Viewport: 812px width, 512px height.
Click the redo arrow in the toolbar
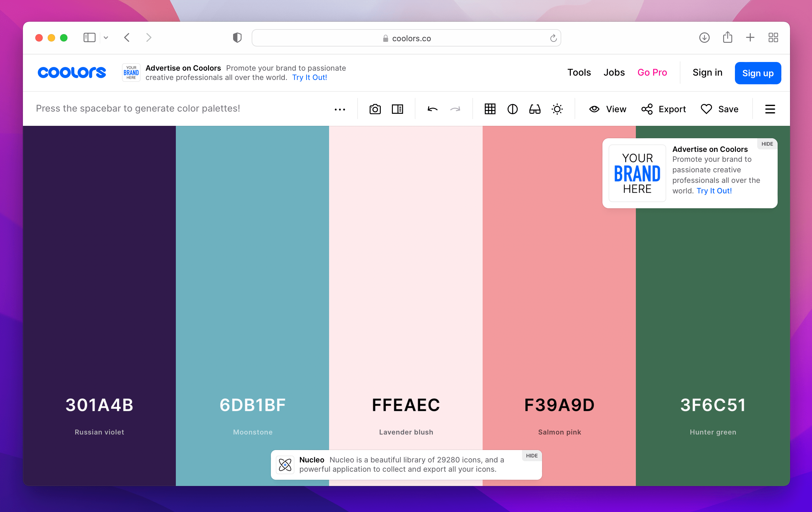pos(455,109)
